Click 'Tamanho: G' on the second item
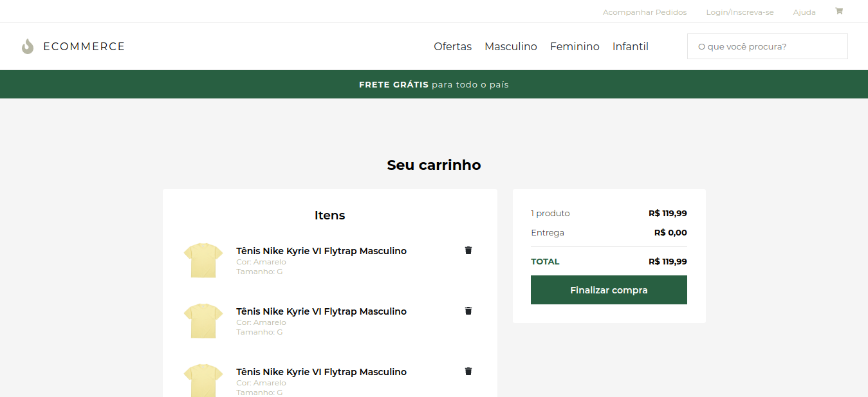The width and height of the screenshot is (868, 397). tap(259, 332)
